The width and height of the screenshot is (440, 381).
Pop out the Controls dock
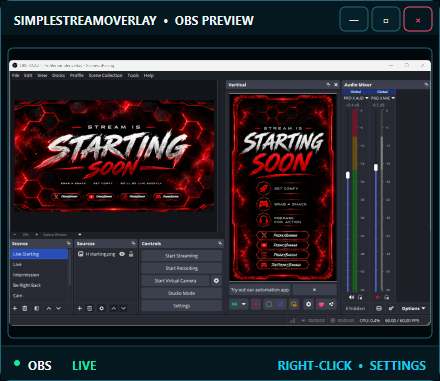pyautogui.click(x=220, y=243)
